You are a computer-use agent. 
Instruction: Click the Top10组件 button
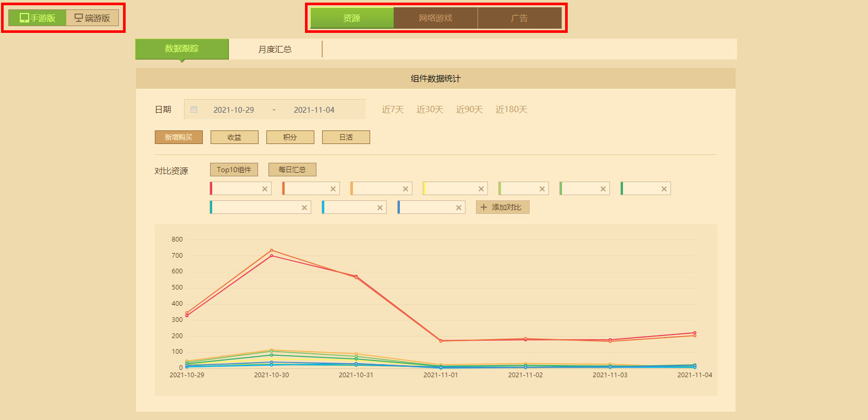234,170
